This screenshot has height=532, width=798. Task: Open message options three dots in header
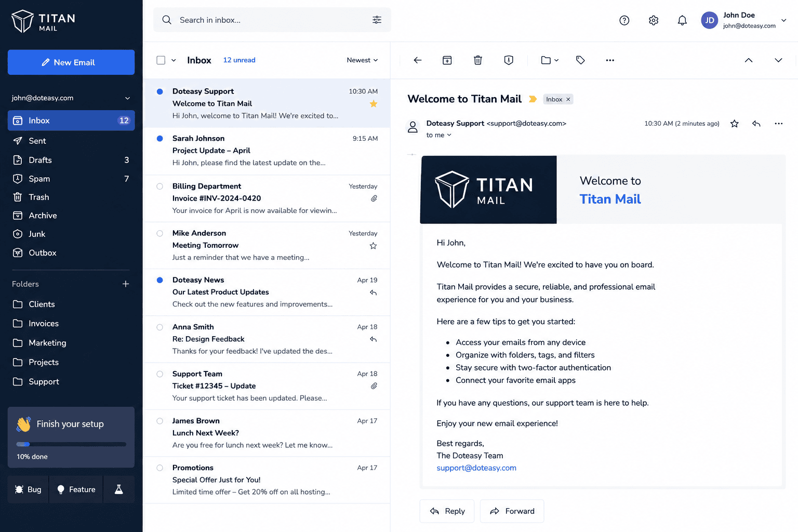[x=778, y=124]
